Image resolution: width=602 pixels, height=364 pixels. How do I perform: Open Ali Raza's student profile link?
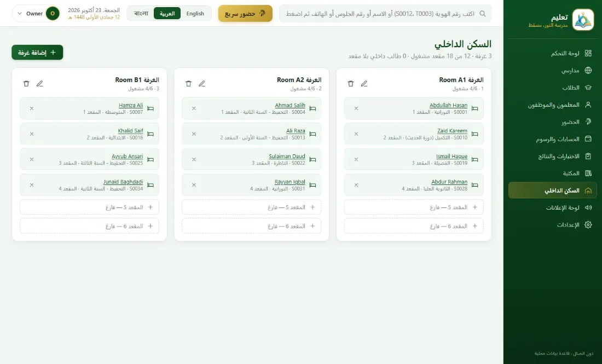point(296,131)
